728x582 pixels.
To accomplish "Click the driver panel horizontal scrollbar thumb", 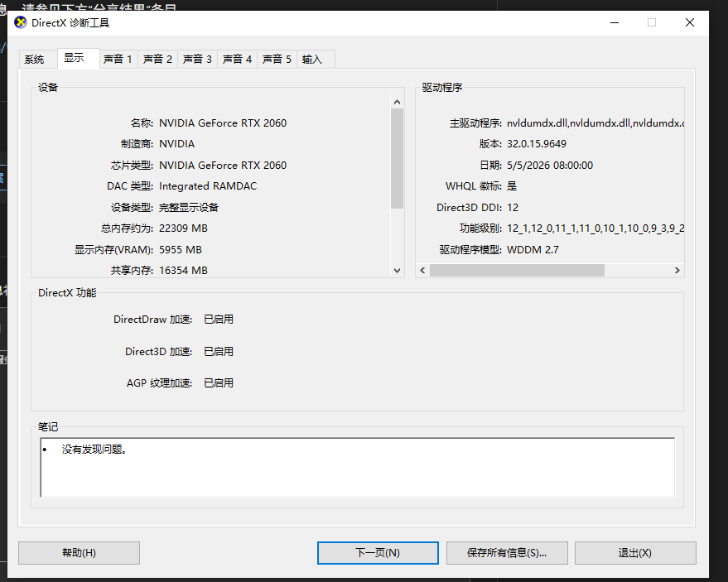I will pos(517,270).
